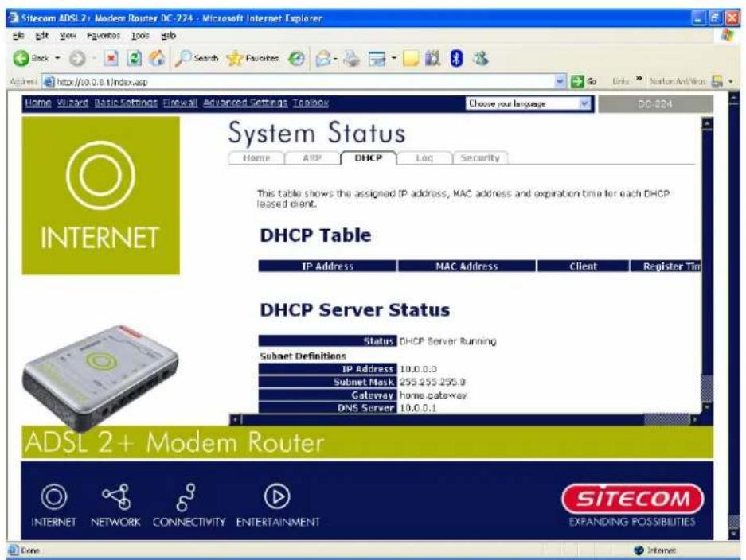Image resolution: width=746 pixels, height=560 pixels.
Task: Open the Advanced Settings link
Action: [x=245, y=103]
